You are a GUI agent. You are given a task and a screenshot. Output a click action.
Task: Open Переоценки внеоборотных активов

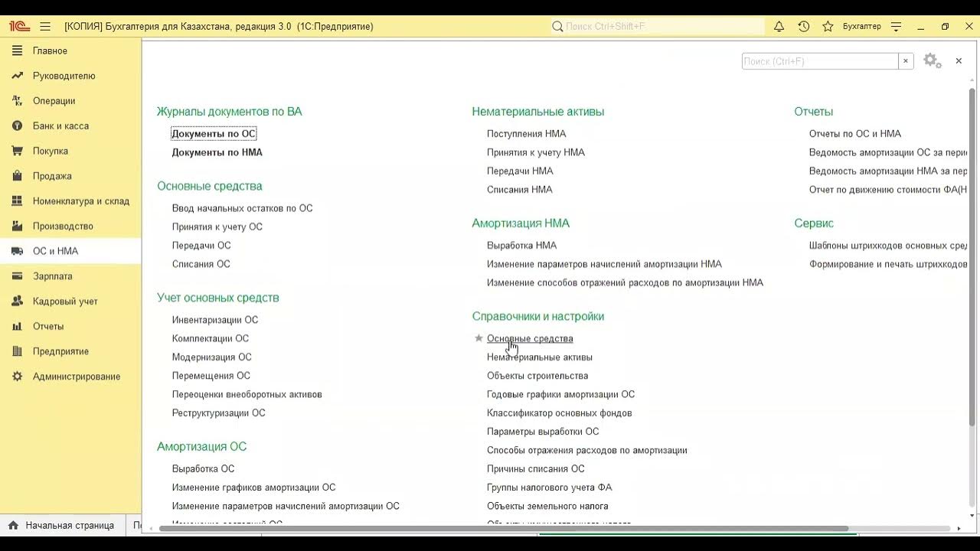pyautogui.click(x=247, y=394)
